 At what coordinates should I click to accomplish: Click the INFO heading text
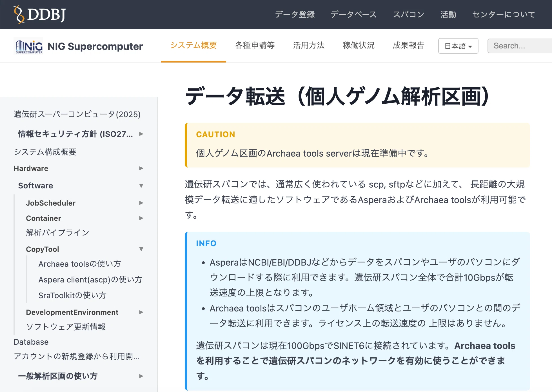206,244
